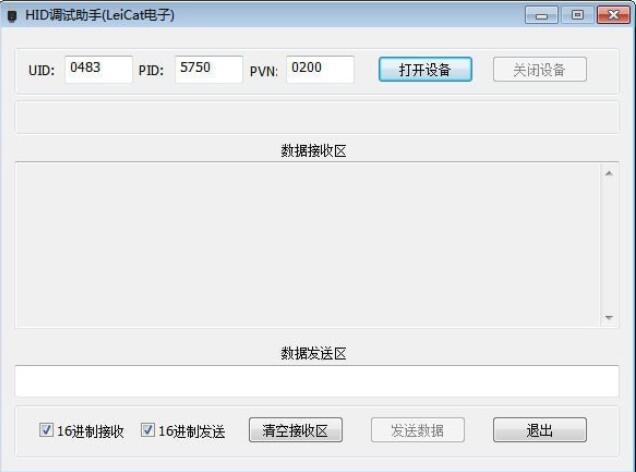Click inside the 数据发送区 text box
Screen dimensions: 636x472
pyautogui.click(x=317, y=381)
